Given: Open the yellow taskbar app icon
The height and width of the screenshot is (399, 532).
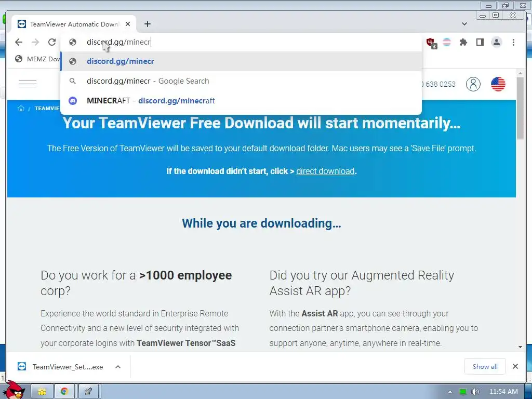Looking at the screenshot, I should coord(42,392).
